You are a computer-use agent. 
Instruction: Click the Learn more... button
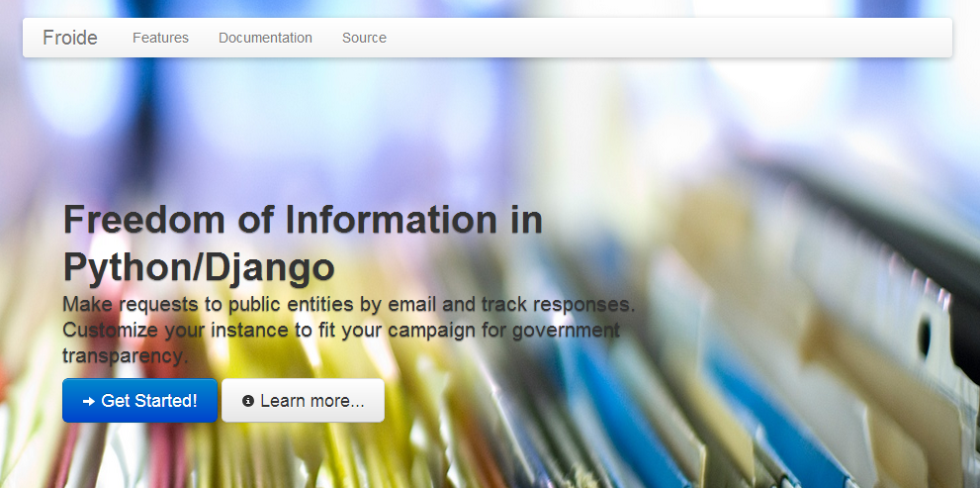304,401
